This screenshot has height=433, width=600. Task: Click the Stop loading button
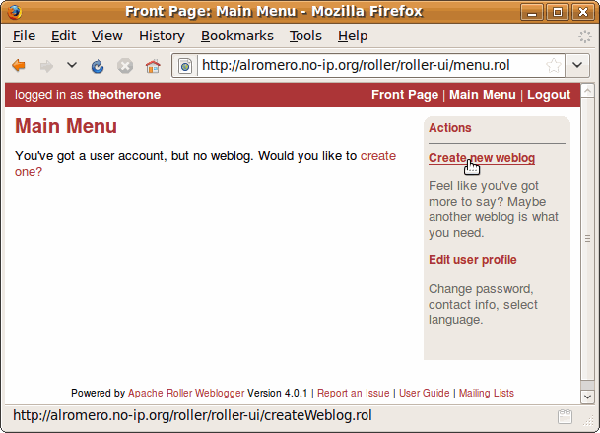tap(125, 66)
